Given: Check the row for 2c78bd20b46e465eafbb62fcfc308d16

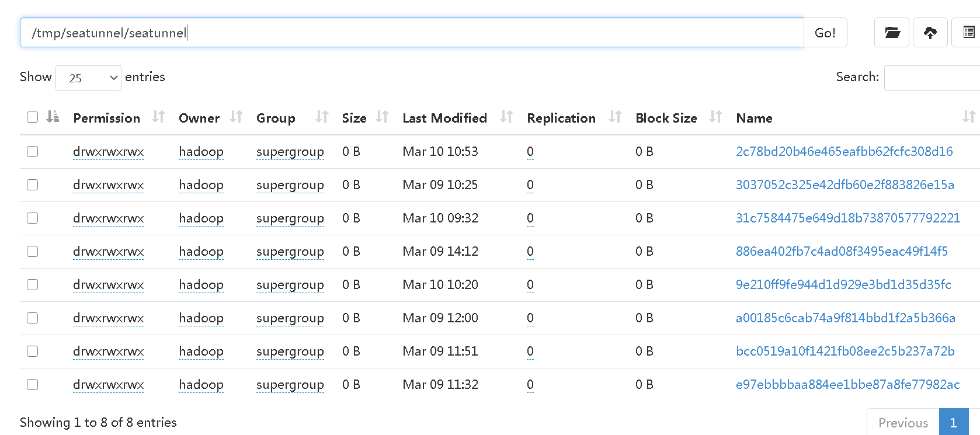Looking at the screenshot, I should 33,151.
